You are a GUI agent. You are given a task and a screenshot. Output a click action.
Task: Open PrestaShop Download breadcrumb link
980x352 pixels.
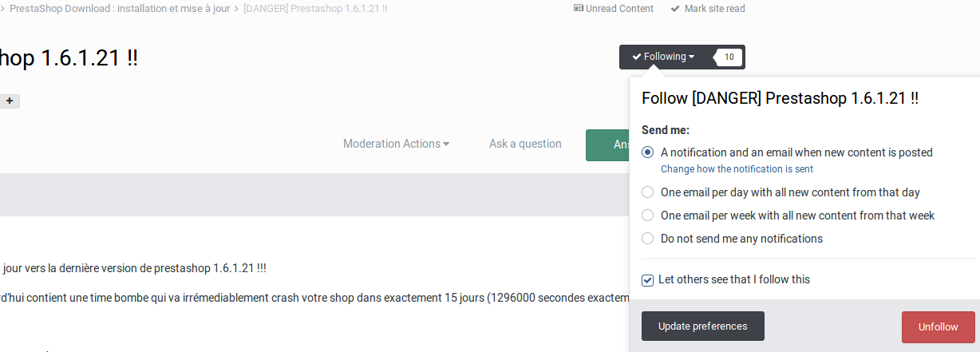click(x=119, y=9)
